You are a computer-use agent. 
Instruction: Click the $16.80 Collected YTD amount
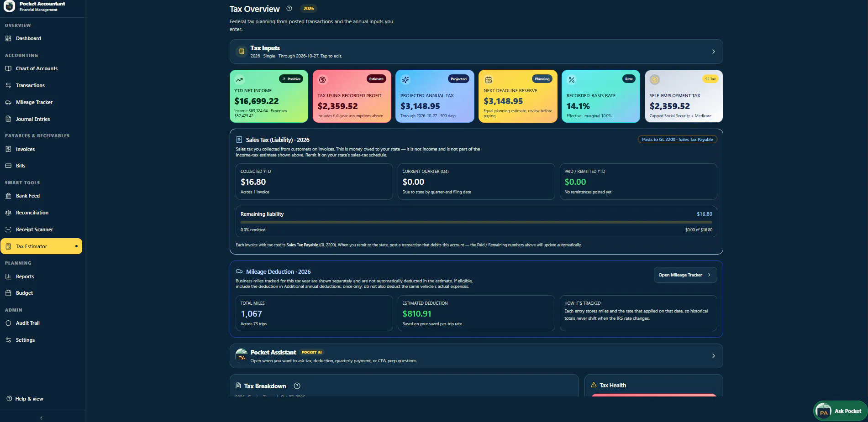pos(253,182)
